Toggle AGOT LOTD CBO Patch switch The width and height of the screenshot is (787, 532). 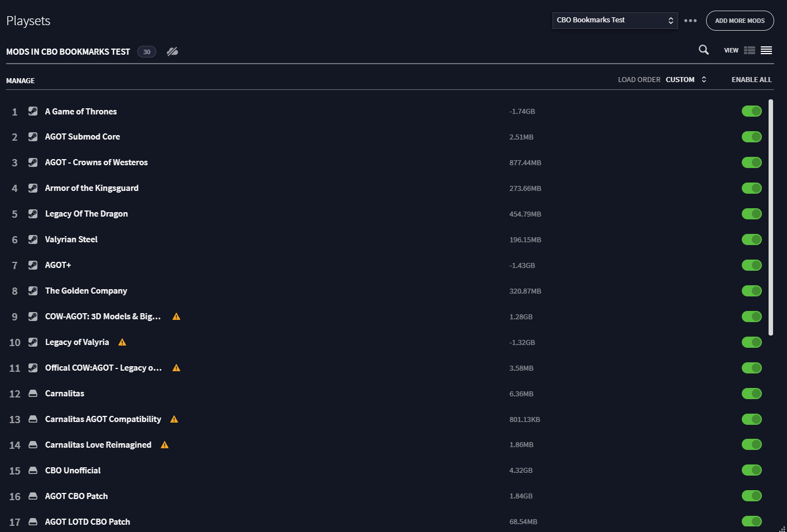752,521
